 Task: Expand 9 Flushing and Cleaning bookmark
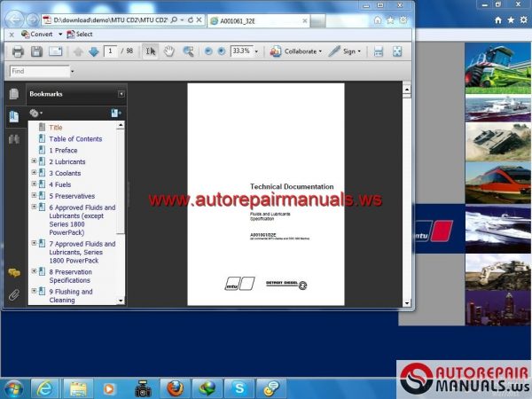[x=34, y=291]
